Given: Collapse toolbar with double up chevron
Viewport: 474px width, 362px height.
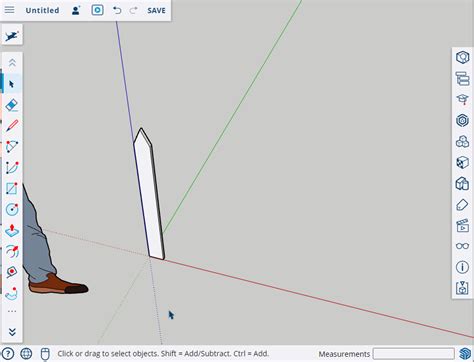Looking at the screenshot, I should [12, 63].
